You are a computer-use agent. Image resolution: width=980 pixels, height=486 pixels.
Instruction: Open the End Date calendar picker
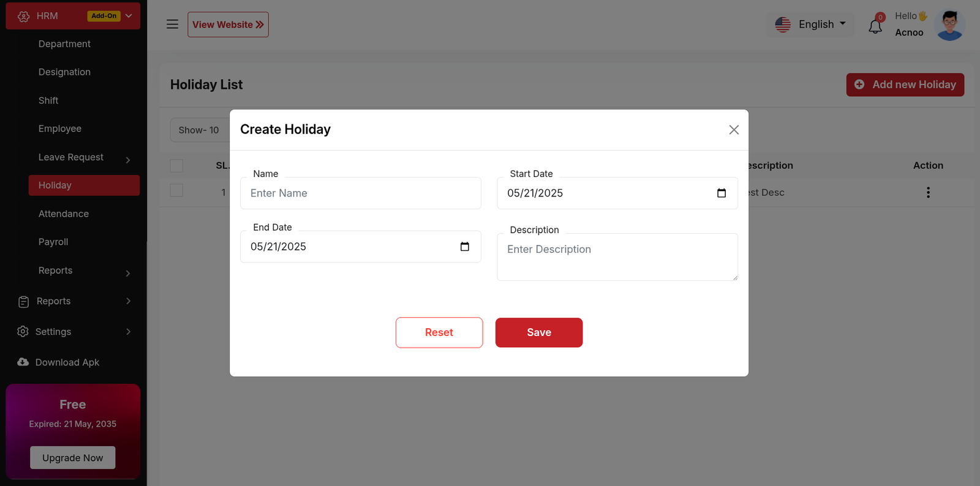click(465, 247)
